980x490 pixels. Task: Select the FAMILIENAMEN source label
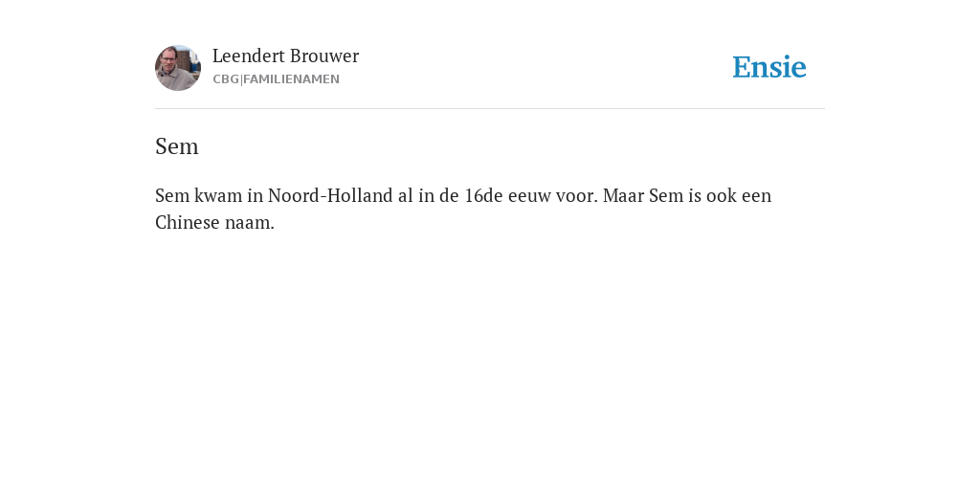point(291,79)
